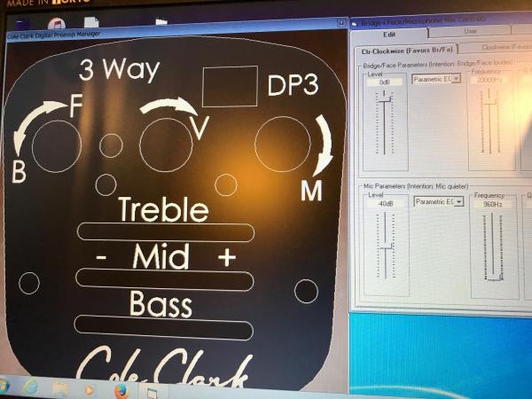This screenshot has height=399, width=532.
Task: Click the Mic knob labeled M
Action: pos(283,145)
